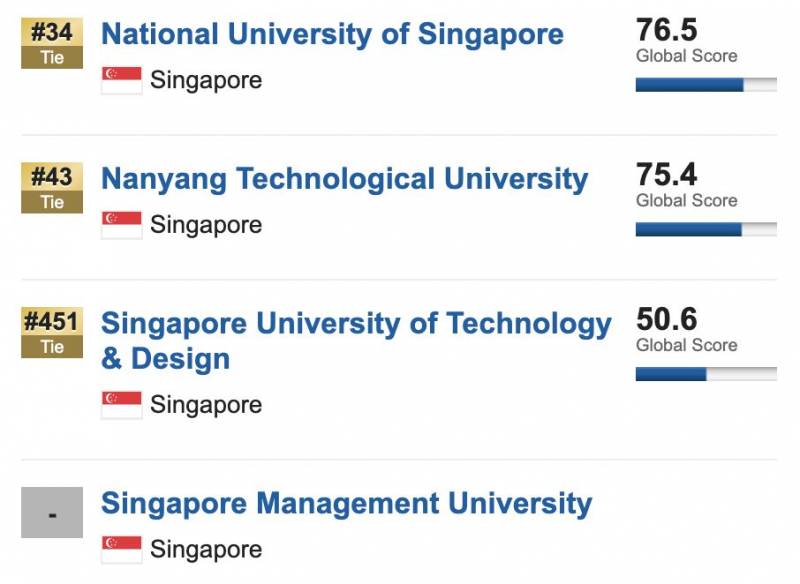800x584 pixels.
Task: Click Singapore country text under Nanyang Technological University
Action: point(206,225)
